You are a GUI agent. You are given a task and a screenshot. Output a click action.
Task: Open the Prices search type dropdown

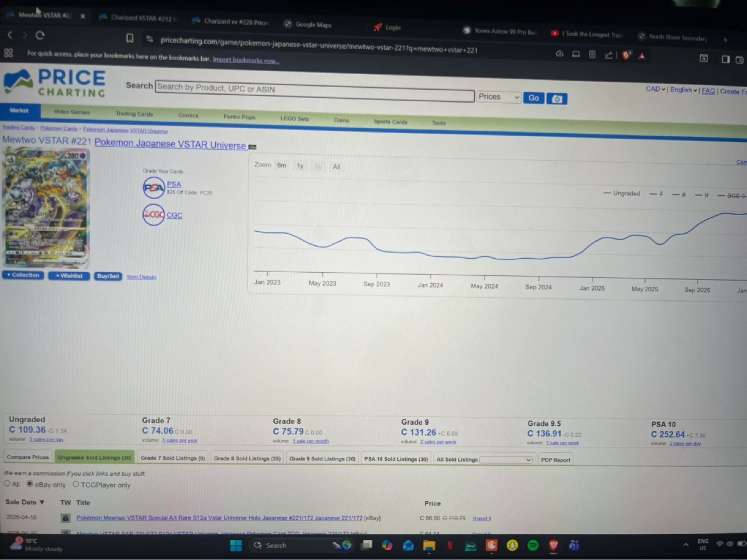(x=498, y=97)
